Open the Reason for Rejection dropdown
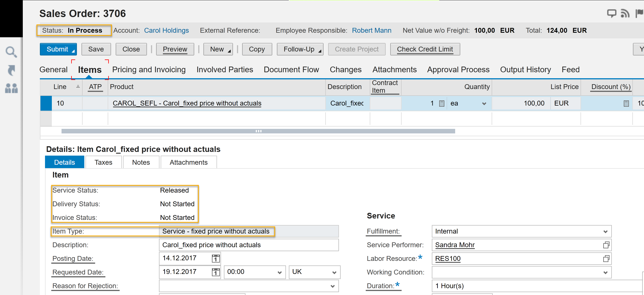 [333, 286]
